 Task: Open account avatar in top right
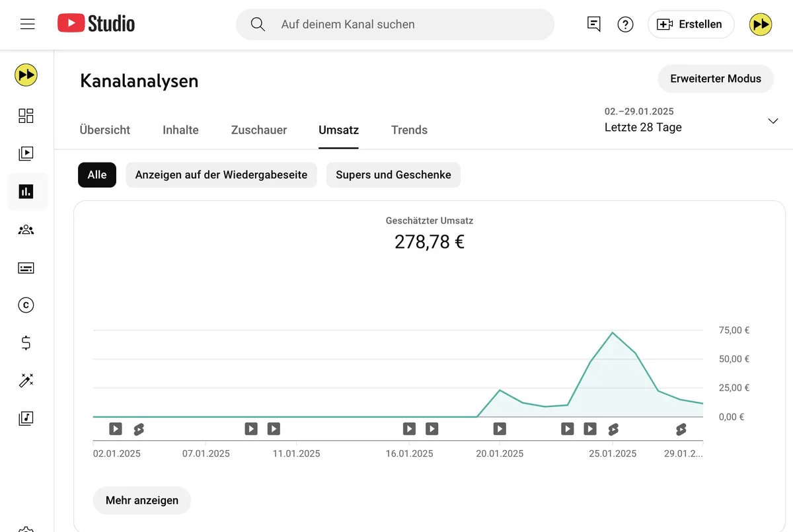(761, 24)
